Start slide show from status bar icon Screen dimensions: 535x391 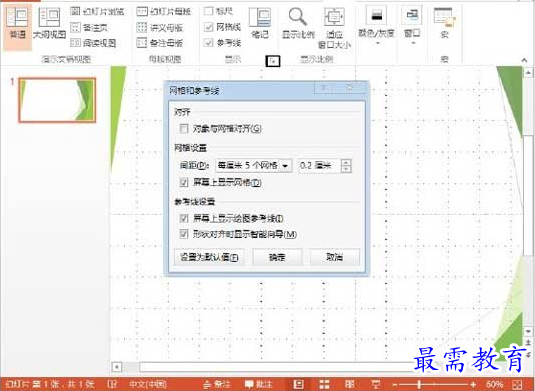(x=376, y=384)
